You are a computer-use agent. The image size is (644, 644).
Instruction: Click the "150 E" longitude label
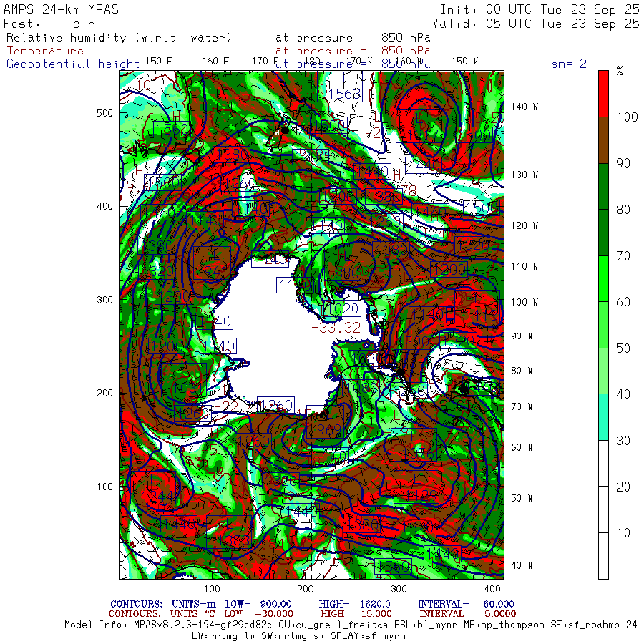(158, 61)
